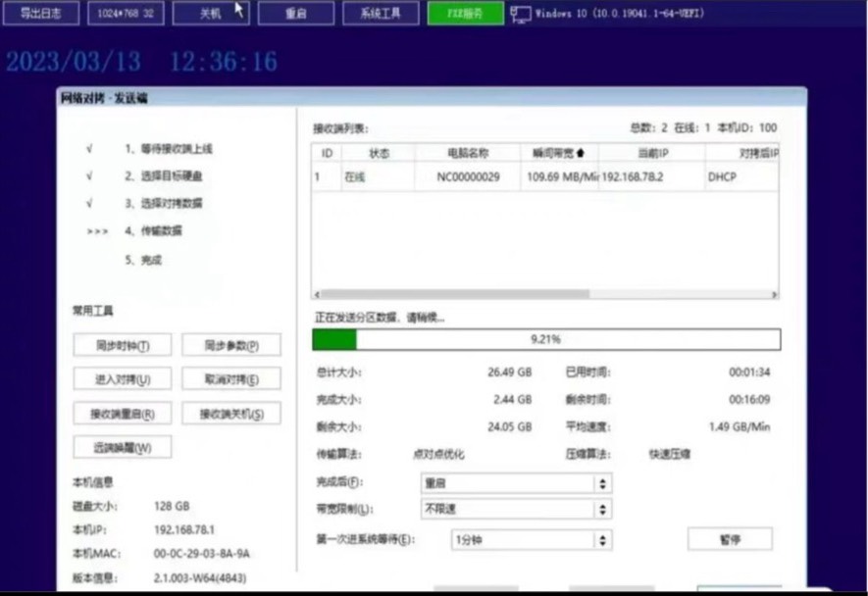Open the 完成后 dropdown showing 重启
Image resolution: width=868 pixels, height=596 pixels.
click(x=516, y=483)
